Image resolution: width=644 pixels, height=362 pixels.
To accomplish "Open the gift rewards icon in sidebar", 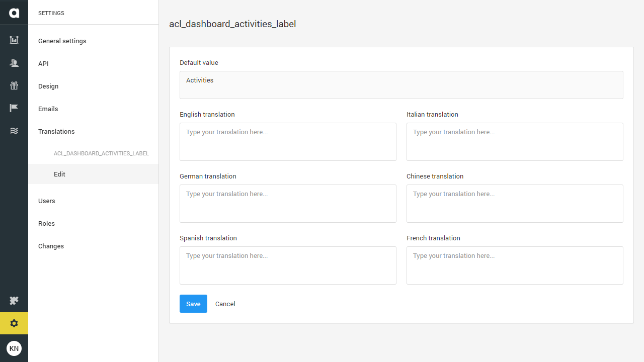I will 14,85.
